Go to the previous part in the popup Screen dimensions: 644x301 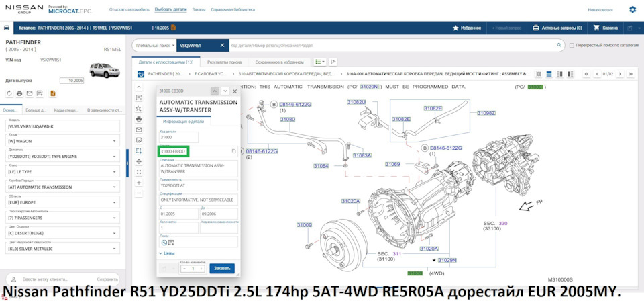tap(215, 91)
